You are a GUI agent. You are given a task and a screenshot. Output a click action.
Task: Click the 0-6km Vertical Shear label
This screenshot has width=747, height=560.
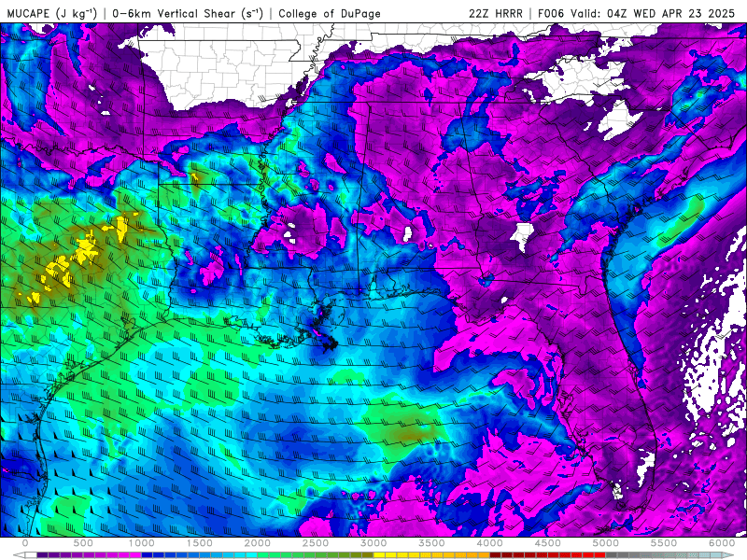[x=188, y=13]
